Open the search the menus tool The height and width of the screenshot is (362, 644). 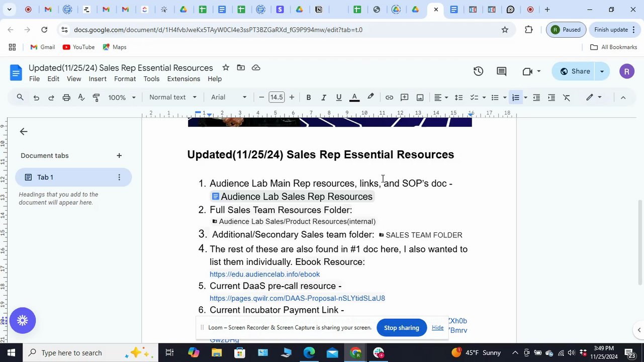(20, 98)
